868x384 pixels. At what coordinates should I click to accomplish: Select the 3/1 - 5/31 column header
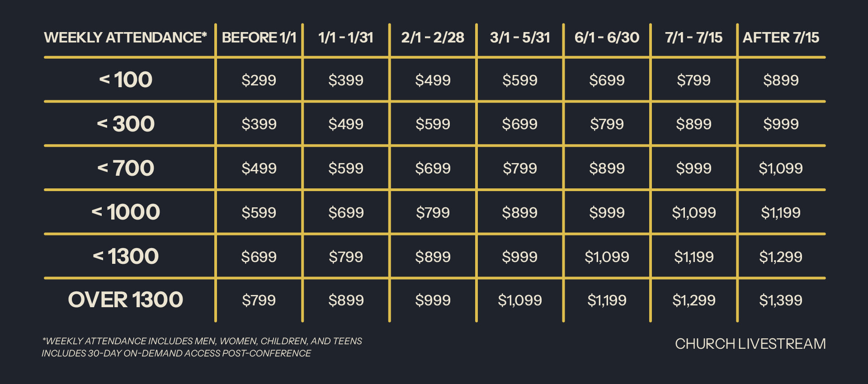520,37
